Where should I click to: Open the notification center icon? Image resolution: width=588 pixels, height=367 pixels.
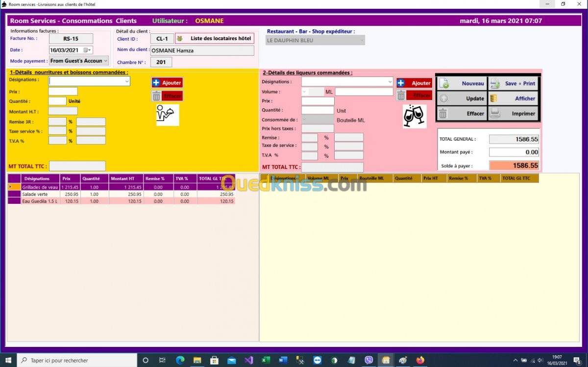[x=578, y=360]
